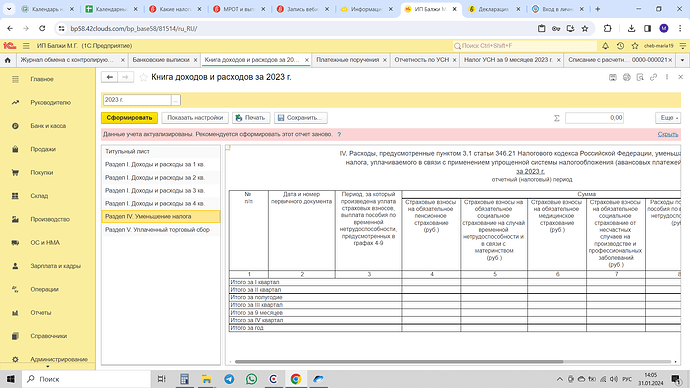This screenshot has width=690, height=388.
Task: Open Администрирование section in sidebar
Action: coord(59,359)
